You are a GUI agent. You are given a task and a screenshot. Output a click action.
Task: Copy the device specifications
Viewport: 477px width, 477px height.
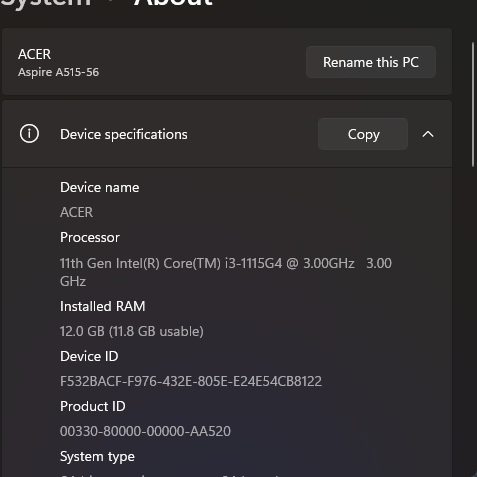(x=363, y=134)
